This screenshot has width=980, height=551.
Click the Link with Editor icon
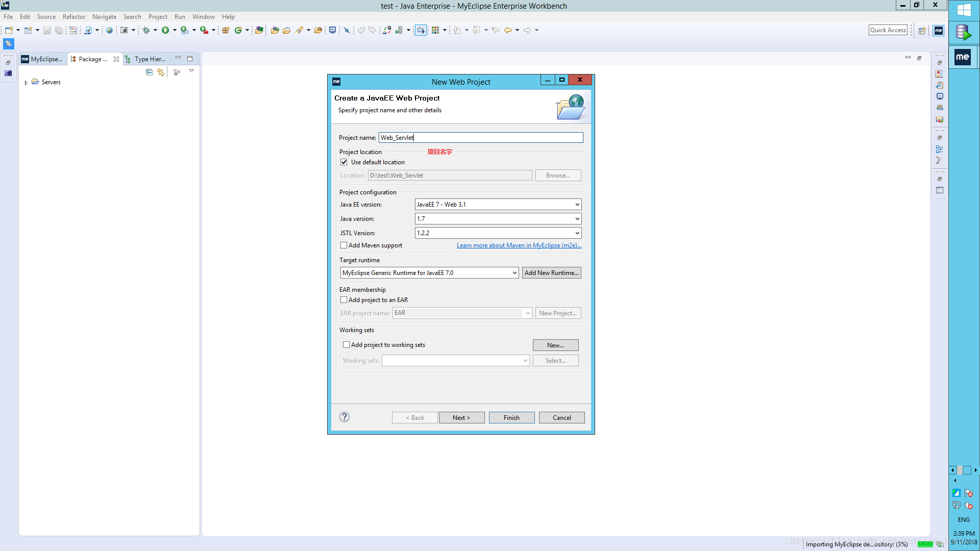tap(161, 72)
